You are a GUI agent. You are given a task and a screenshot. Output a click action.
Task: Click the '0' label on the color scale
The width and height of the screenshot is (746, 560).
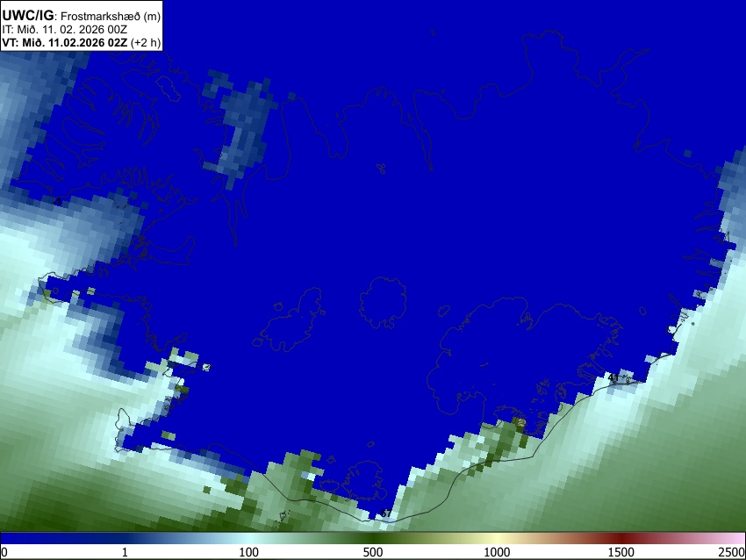tap(4, 552)
